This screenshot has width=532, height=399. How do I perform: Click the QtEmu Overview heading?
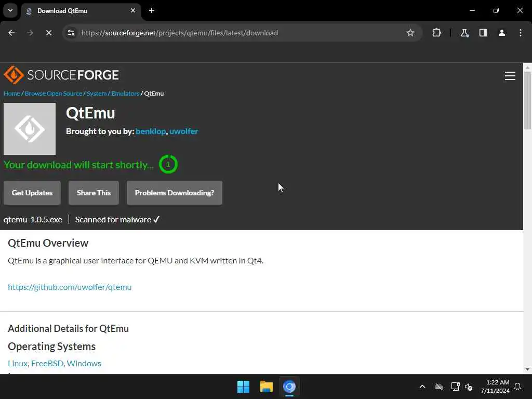48,243
